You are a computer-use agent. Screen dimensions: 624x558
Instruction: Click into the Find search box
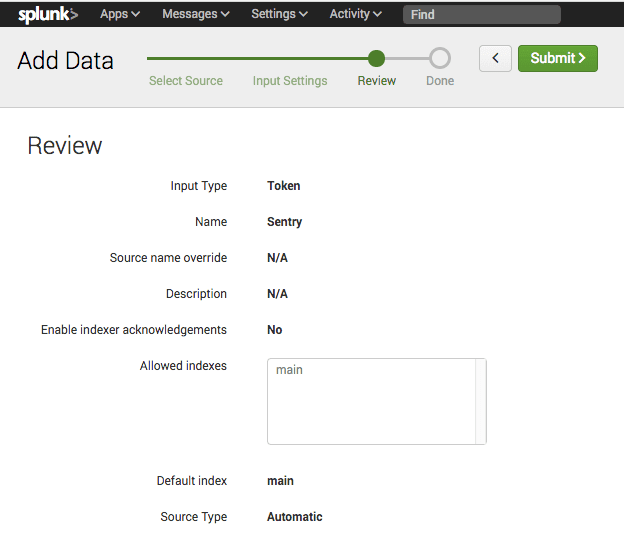click(481, 14)
